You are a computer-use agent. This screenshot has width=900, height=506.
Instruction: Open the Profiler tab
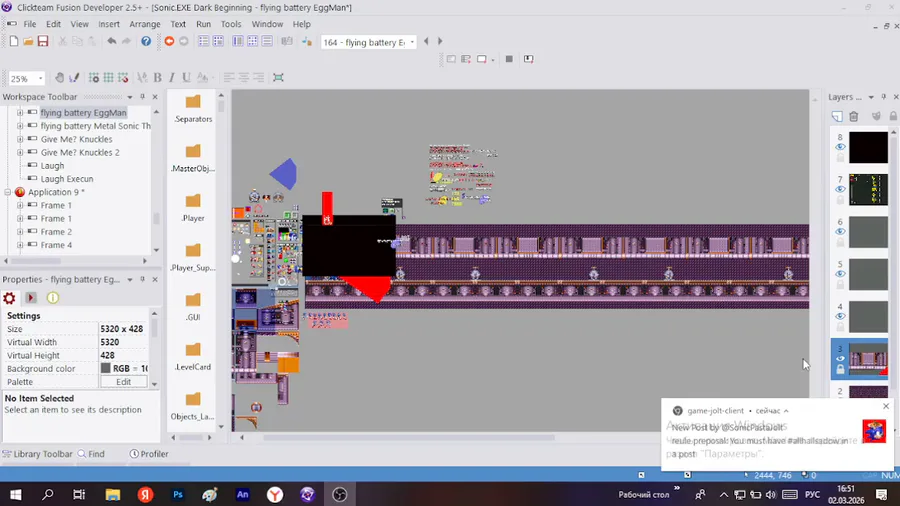(x=149, y=454)
